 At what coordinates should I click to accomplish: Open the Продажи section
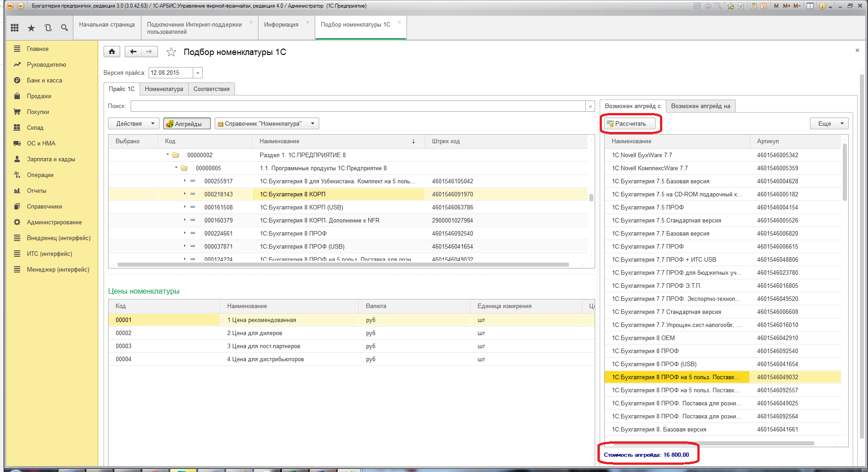click(x=39, y=96)
